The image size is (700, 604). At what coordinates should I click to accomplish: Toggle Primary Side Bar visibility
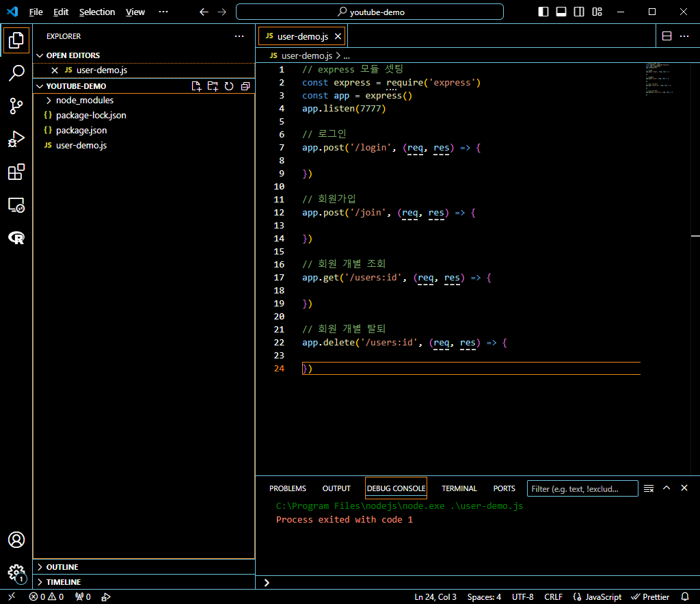point(543,12)
